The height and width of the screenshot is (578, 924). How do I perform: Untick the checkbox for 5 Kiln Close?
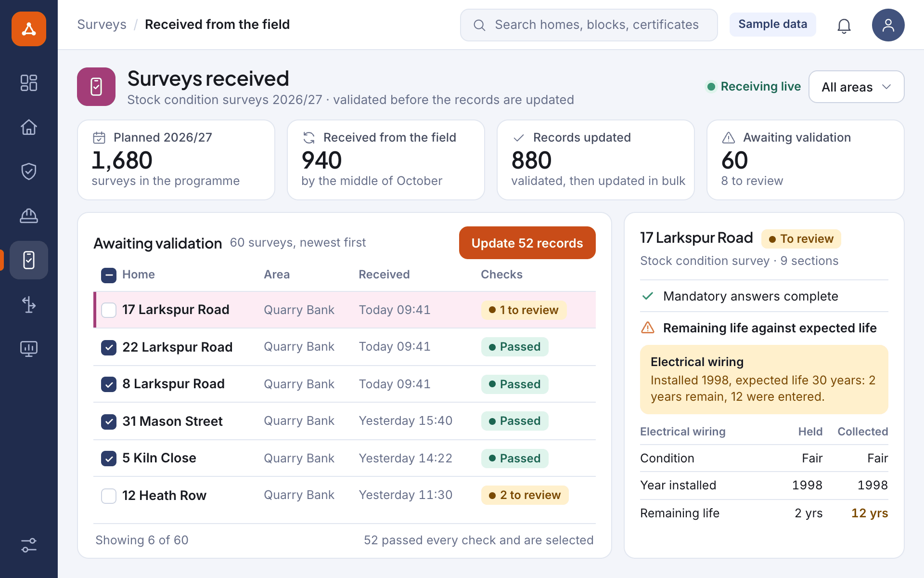click(109, 459)
